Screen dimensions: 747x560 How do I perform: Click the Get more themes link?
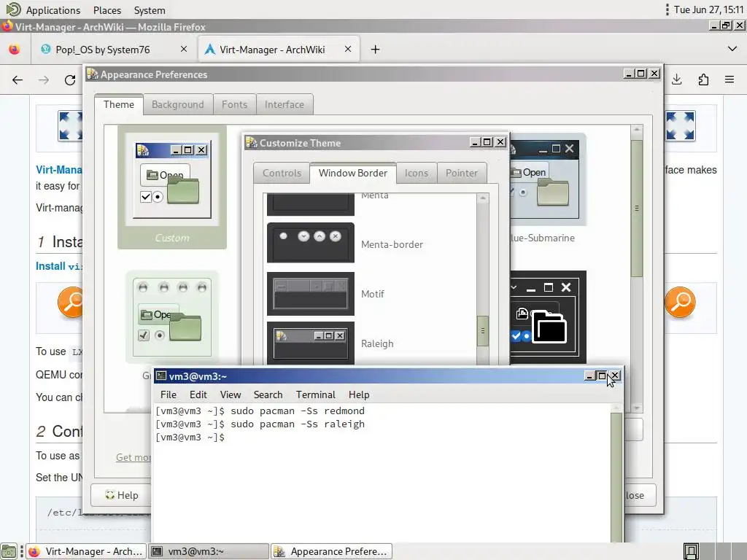pyautogui.click(x=133, y=457)
